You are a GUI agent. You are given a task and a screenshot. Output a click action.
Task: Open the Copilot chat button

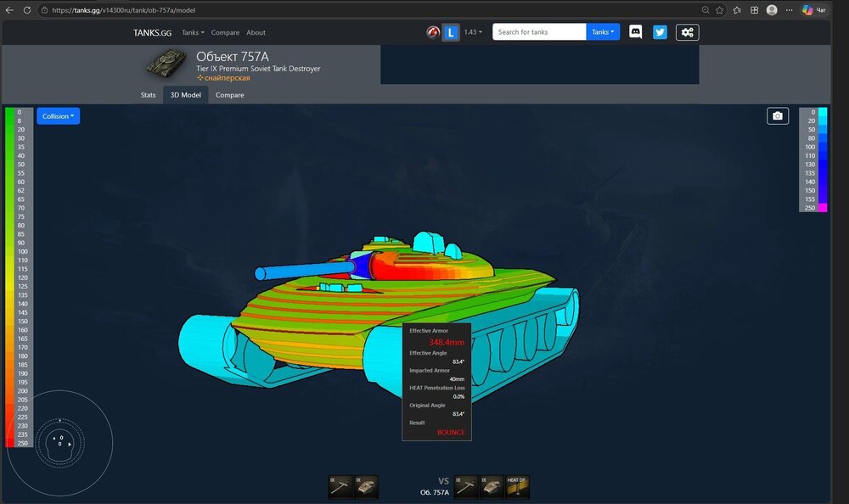pos(814,9)
